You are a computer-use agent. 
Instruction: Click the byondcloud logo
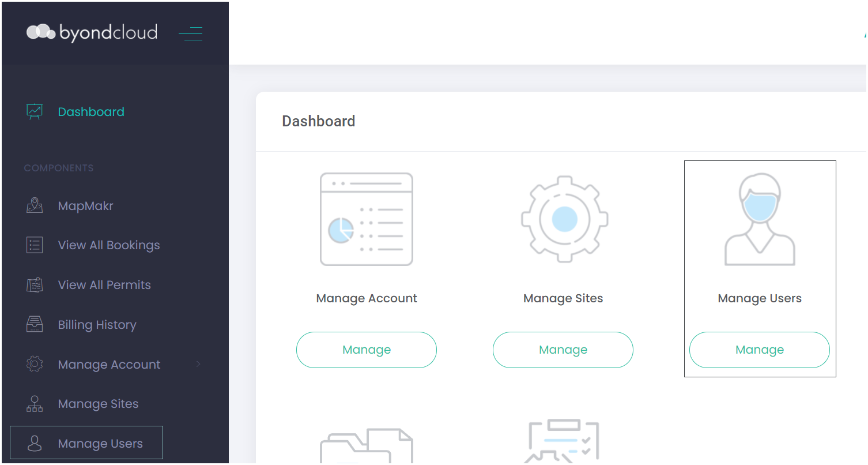pos(92,32)
